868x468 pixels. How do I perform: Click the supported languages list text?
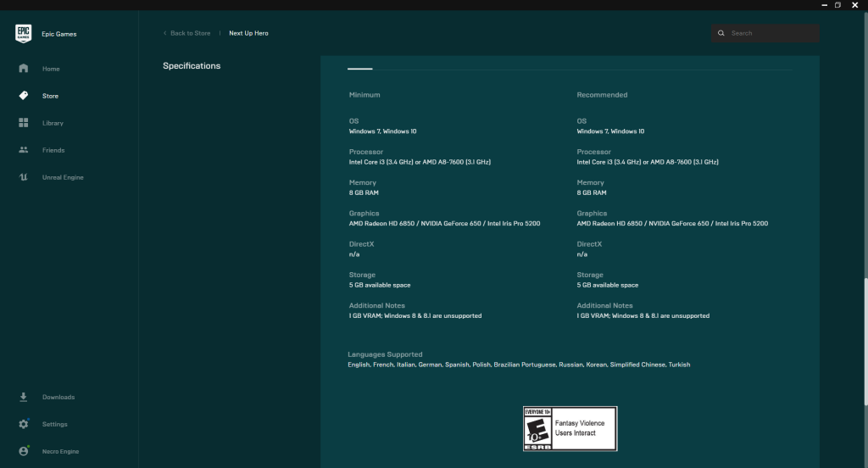[519, 365]
